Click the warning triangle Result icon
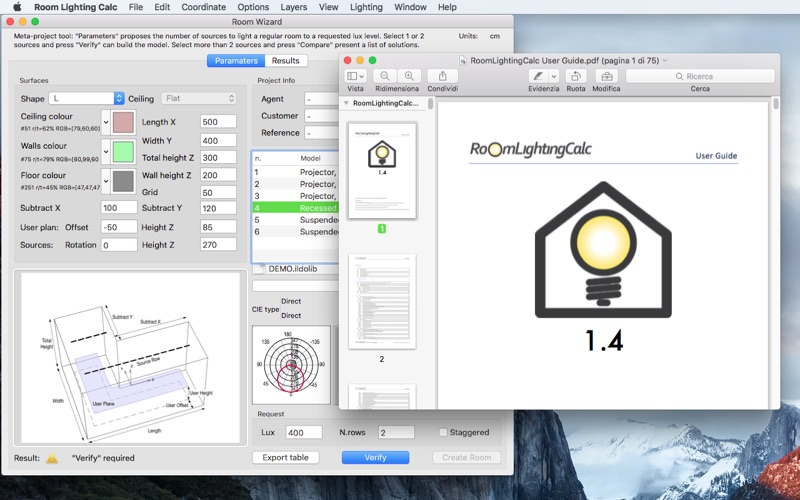This screenshot has width=800, height=500. (52, 458)
